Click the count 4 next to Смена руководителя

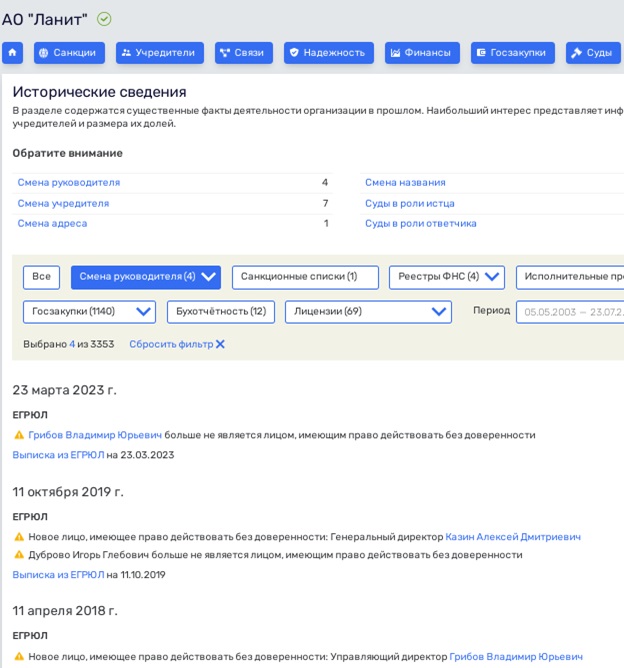coord(325,182)
